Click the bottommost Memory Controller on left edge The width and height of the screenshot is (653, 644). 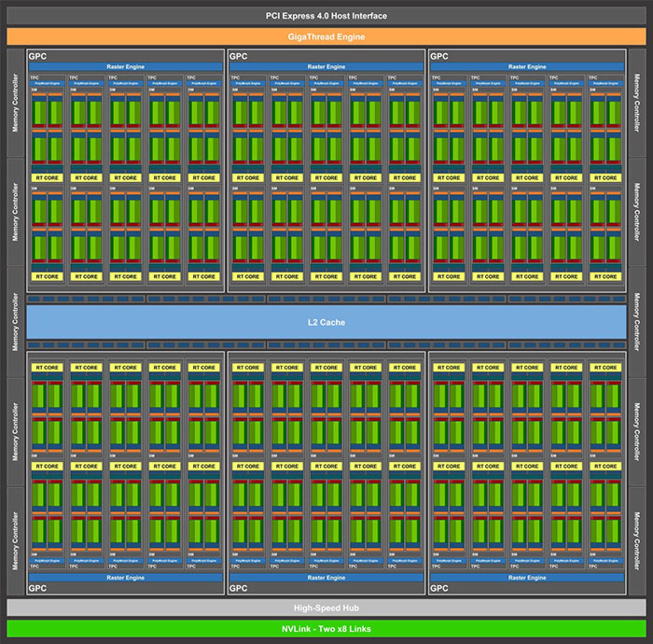pos(15,541)
